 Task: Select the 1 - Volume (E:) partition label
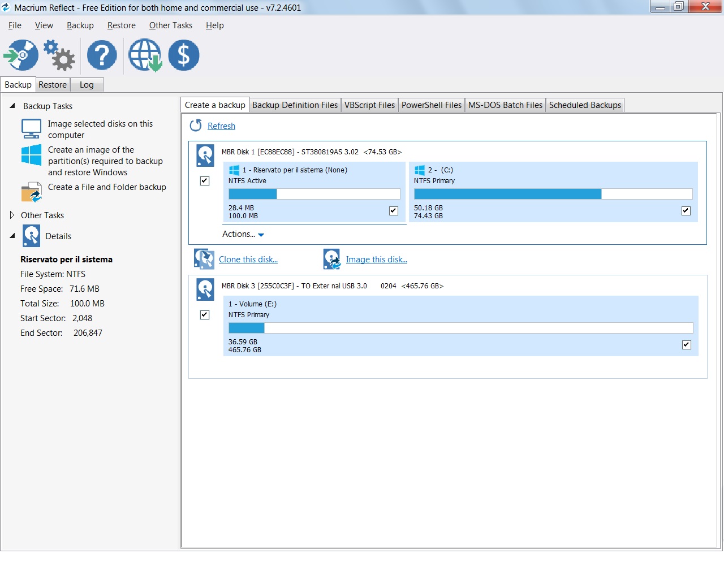[252, 304]
